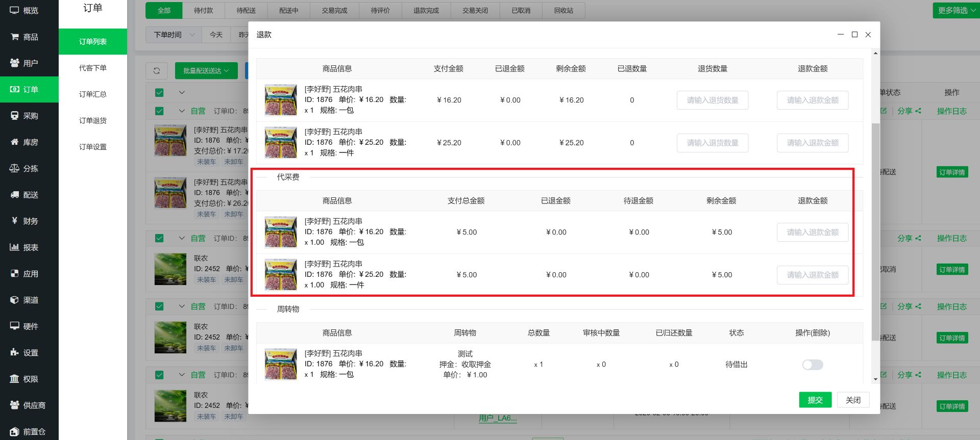Maximize the 退款 dialog
980x440 pixels.
[854, 35]
